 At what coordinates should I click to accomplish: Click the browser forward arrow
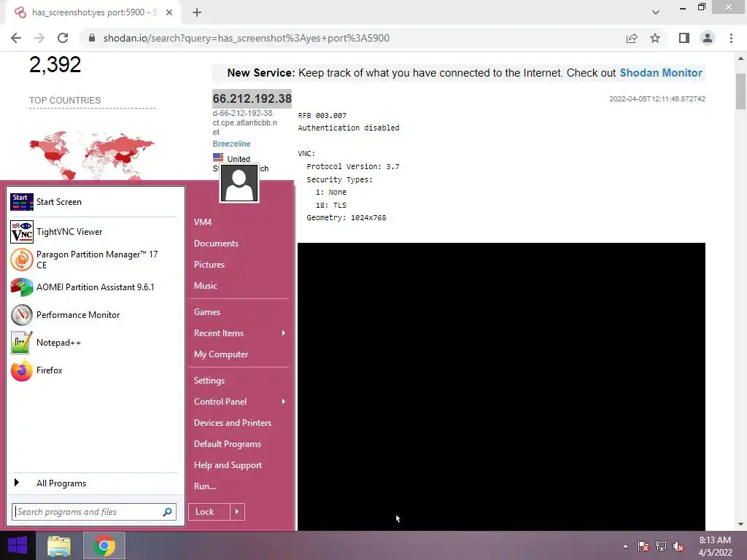point(39,38)
